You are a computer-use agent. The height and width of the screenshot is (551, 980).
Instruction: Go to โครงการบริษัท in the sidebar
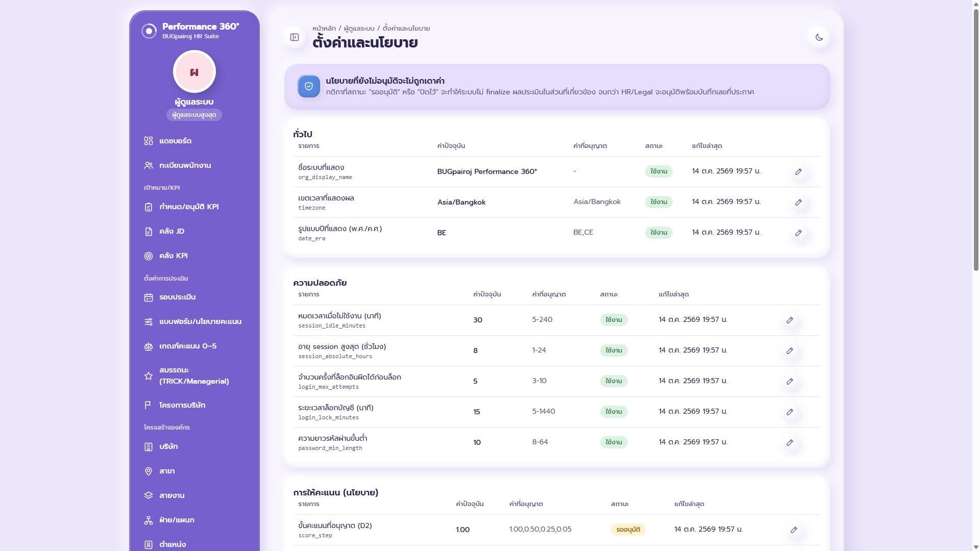tap(194, 405)
